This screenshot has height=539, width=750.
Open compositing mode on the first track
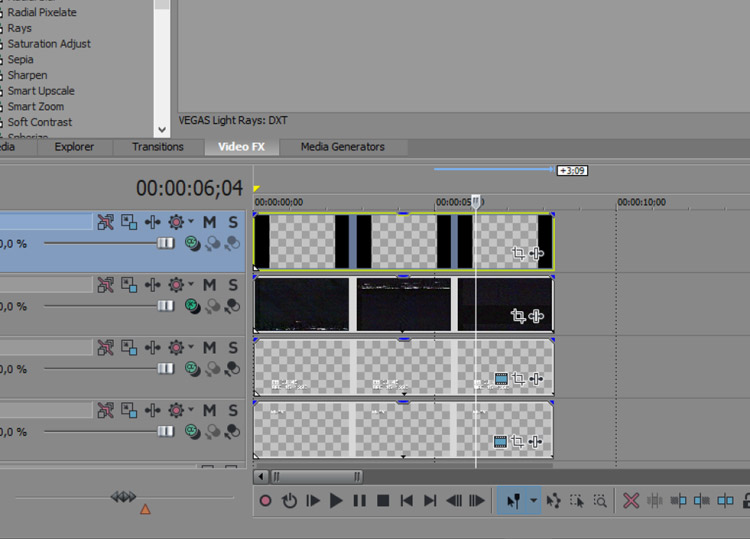point(192,243)
